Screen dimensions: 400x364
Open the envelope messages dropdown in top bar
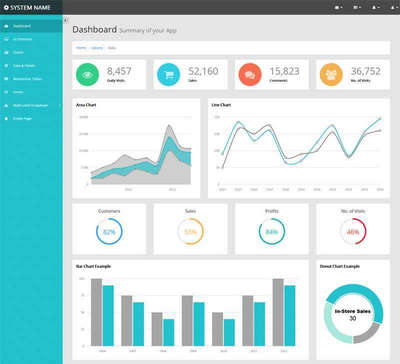pyautogui.click(x=338, y=7)
